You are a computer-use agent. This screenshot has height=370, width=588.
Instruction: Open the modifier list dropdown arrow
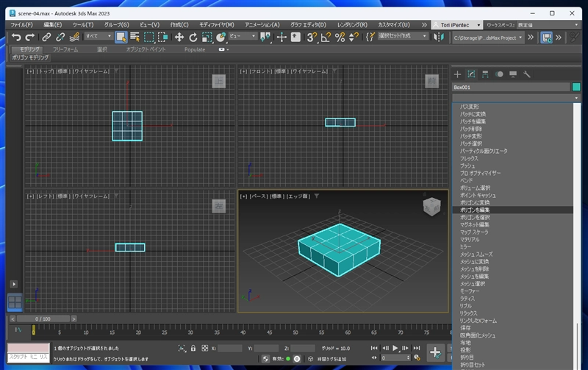tap(576, 98)
